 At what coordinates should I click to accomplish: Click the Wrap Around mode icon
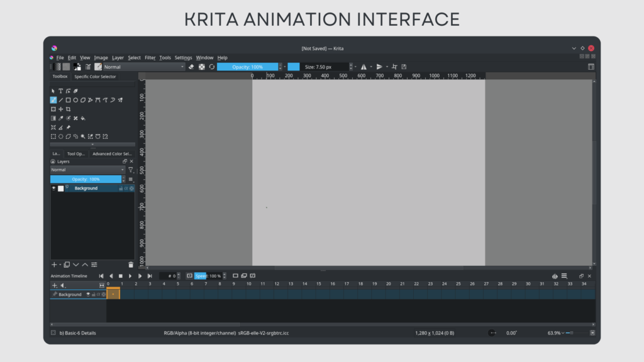(394, 67)
